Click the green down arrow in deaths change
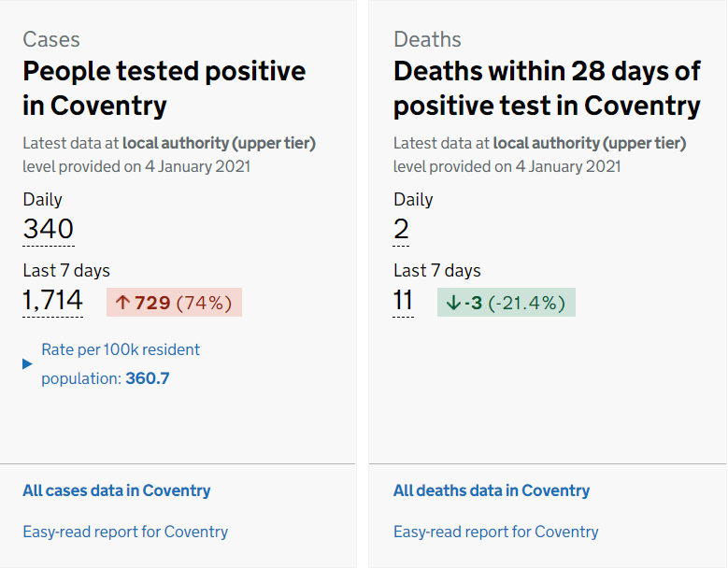This screenshot has height=568, width=728. point(453,303)
